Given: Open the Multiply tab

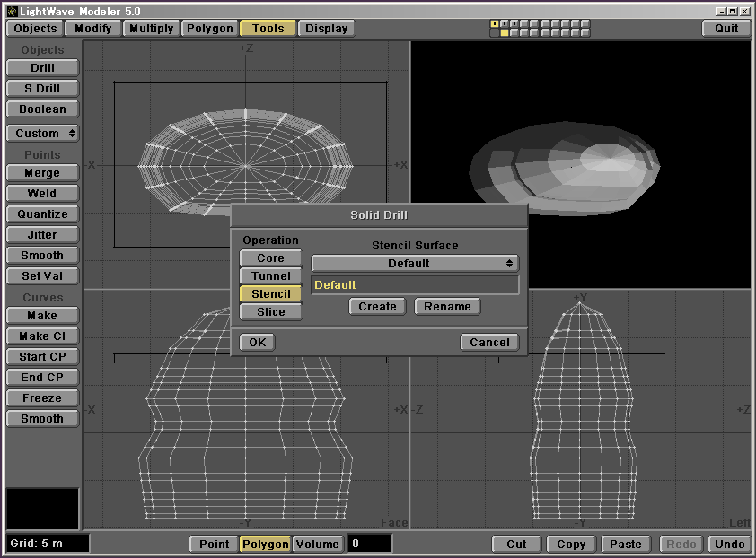Looking at the screenshot, I should [151, 29].
